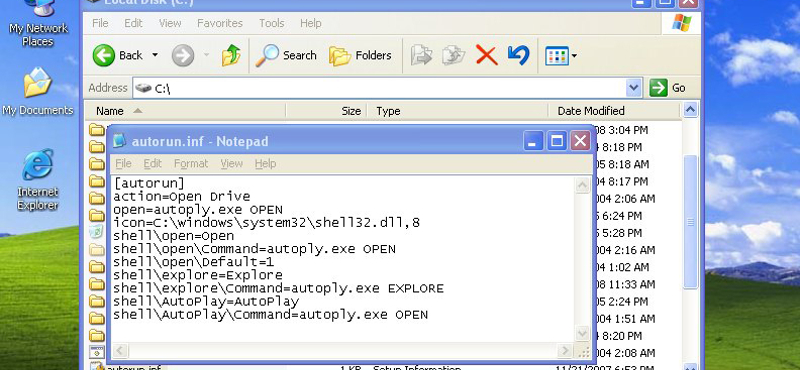
Task: Open Notepad's Format menu
Action: click(191, 163)
